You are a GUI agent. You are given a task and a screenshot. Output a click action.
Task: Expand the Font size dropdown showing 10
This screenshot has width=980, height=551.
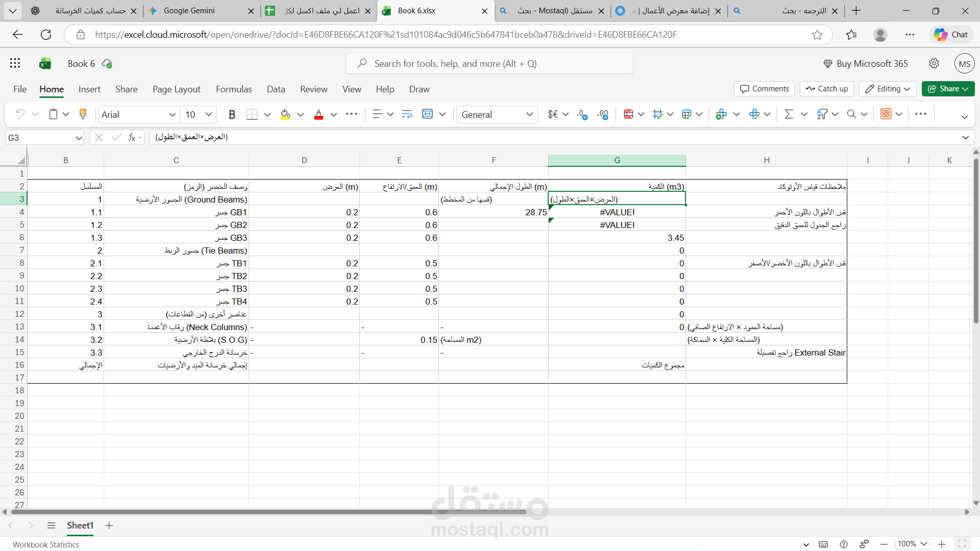[x=209, y=115]
